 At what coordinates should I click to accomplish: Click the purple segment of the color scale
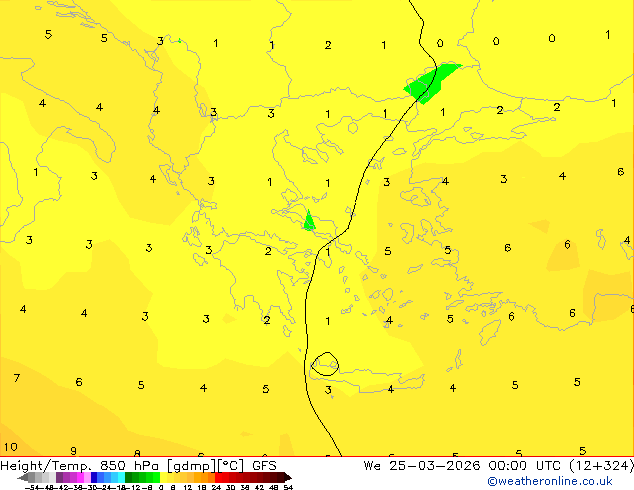68,477
